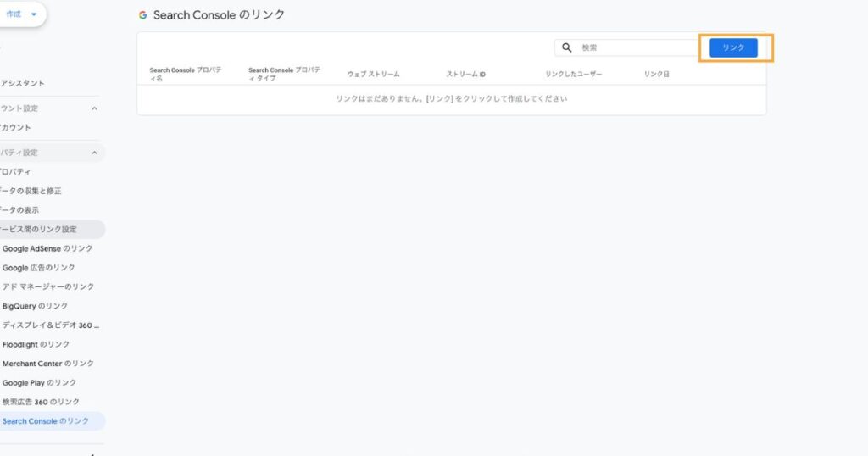Click the Search Console のリンク page title
The height and width of the screenshot is (456, 868).
coord(220,15)
